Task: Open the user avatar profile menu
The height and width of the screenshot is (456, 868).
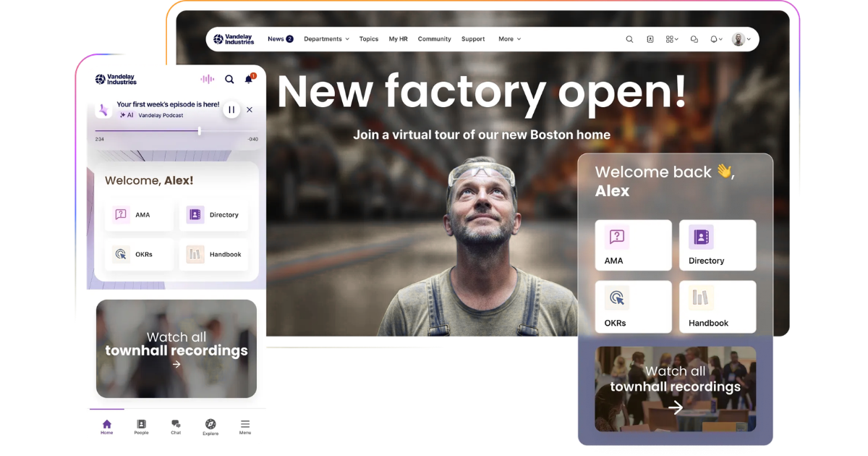Action: tap(741, 39)
